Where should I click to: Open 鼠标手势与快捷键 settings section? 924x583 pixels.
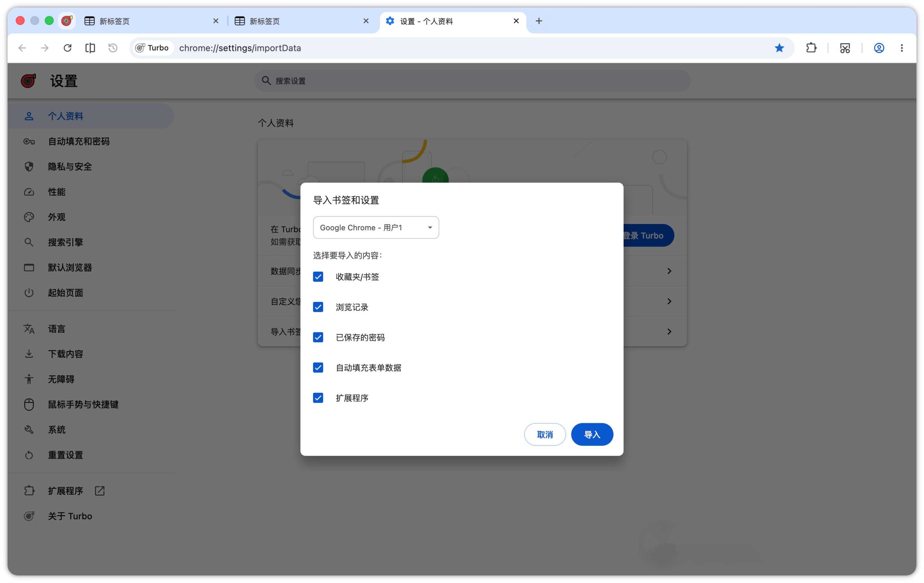click(x=91, y=404)
